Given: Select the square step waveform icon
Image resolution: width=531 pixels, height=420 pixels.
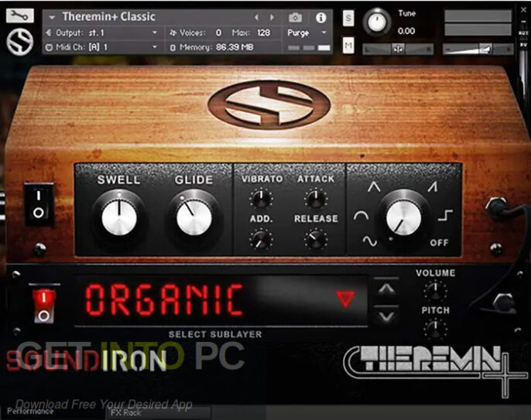Looking at the screenshot, I should [445, 215].
